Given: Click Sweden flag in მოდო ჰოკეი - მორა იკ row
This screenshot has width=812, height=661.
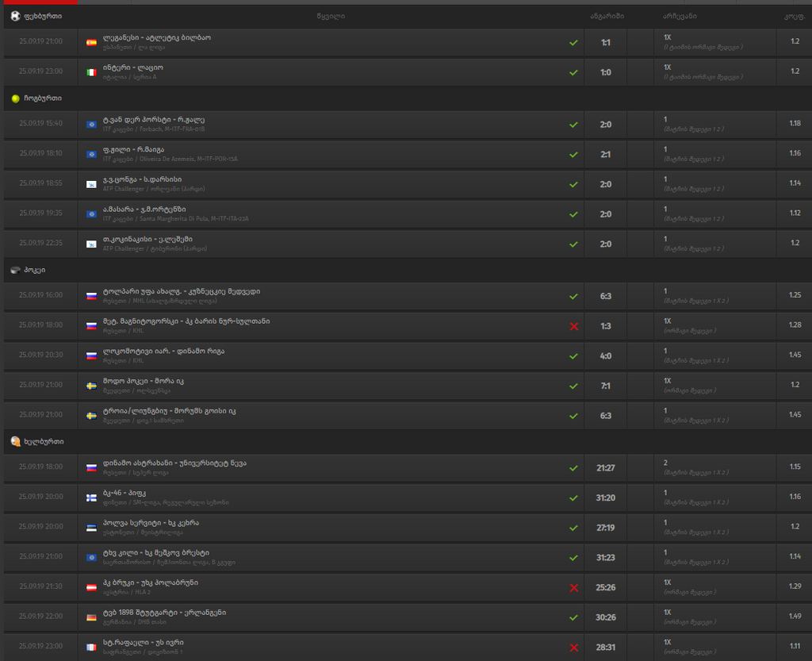Looking at the screenshot, I should [x=92, y=386].
